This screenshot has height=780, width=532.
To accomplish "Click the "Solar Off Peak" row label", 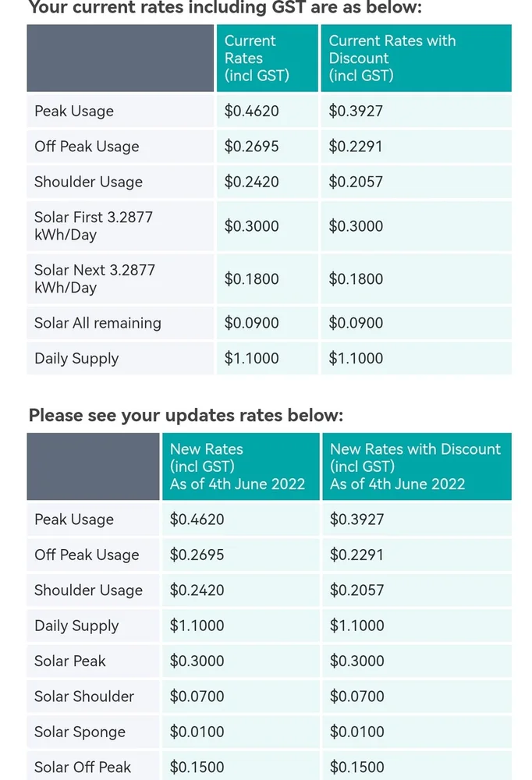I will 83,767.
